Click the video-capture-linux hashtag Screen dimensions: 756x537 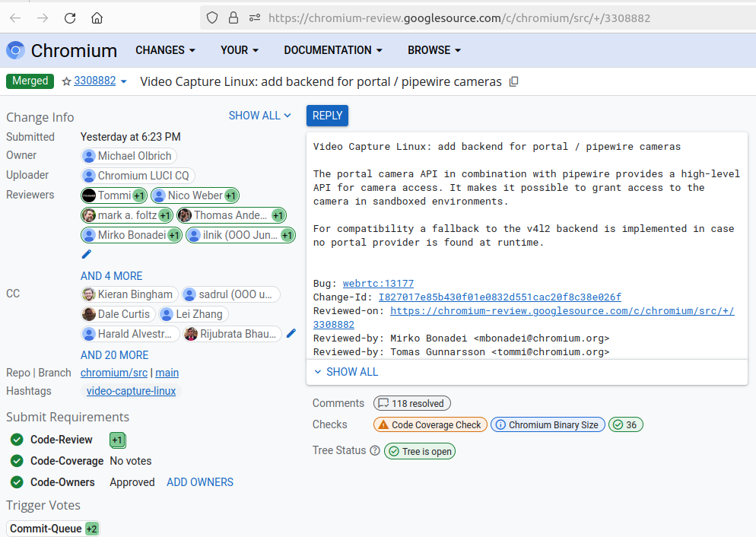tap(131, 391)
